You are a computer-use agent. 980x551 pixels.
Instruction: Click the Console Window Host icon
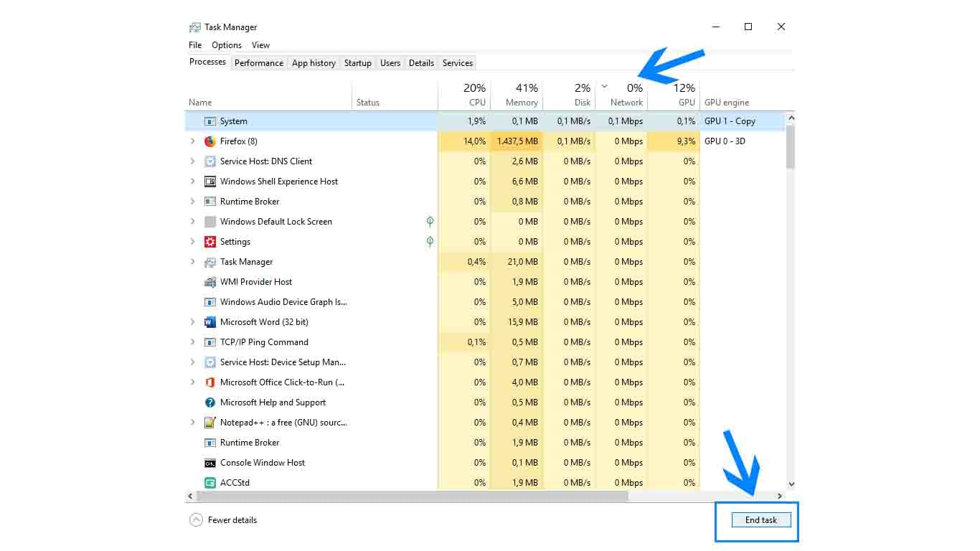(210, 463)
